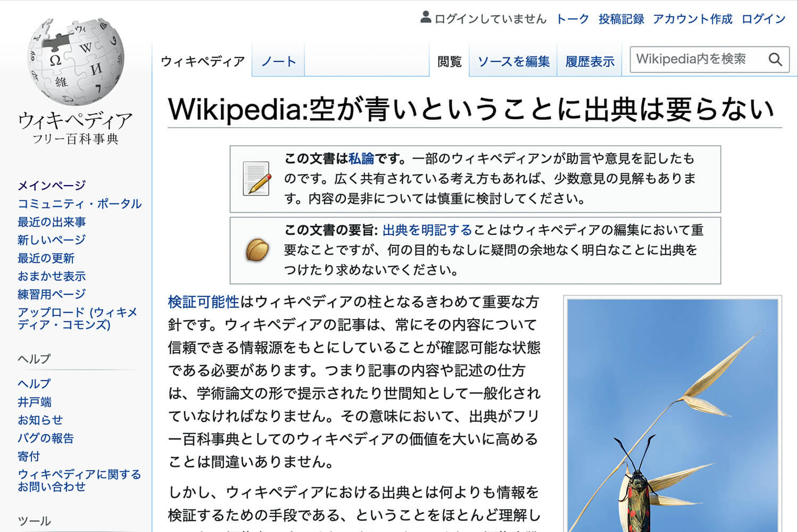Click the ウィキペディア wordmark under the logo
Viewport: 798px width, 532px height.
76,120
